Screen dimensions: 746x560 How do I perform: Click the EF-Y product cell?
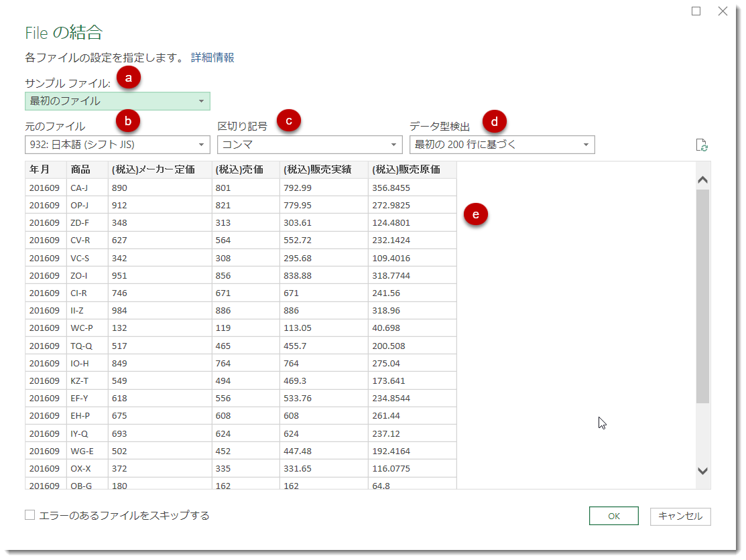tap(87, 399)
